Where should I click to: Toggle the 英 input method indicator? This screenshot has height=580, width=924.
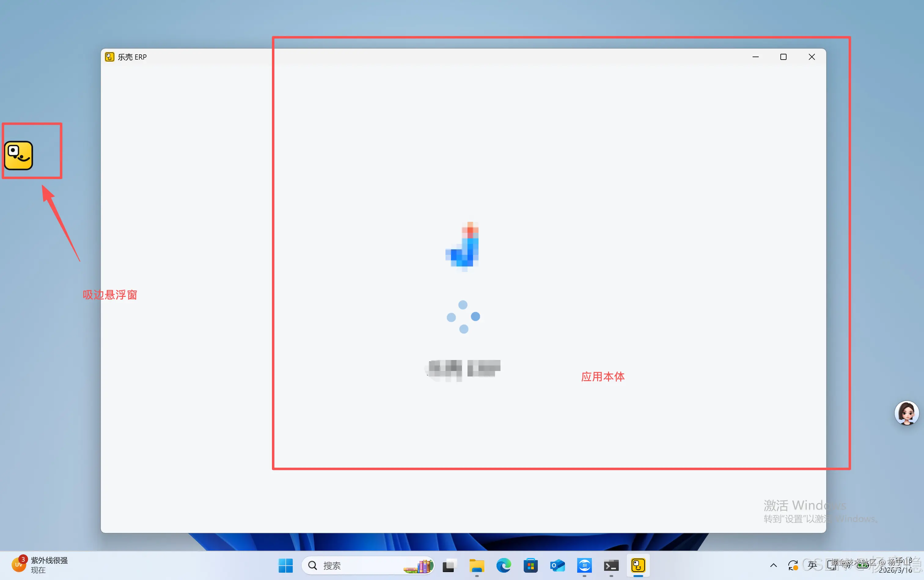coord(812,565)
